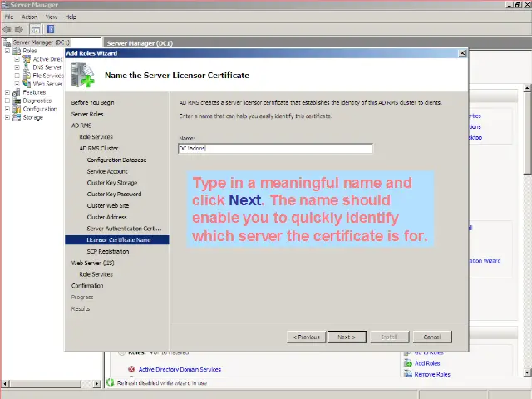Viewport: 532px width, 399px height.
Task: Expand the Diagnostics tree node
Action: coord(7,101)
